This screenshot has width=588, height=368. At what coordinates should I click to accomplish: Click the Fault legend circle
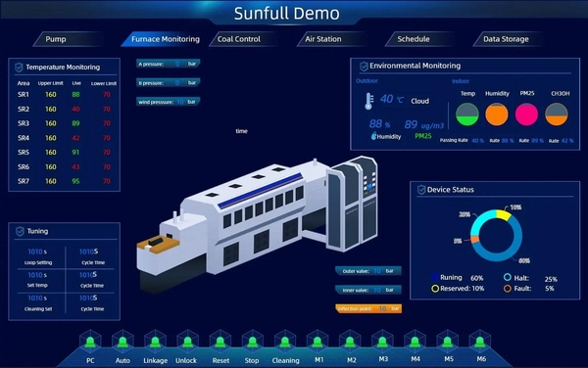coord(508,289)
